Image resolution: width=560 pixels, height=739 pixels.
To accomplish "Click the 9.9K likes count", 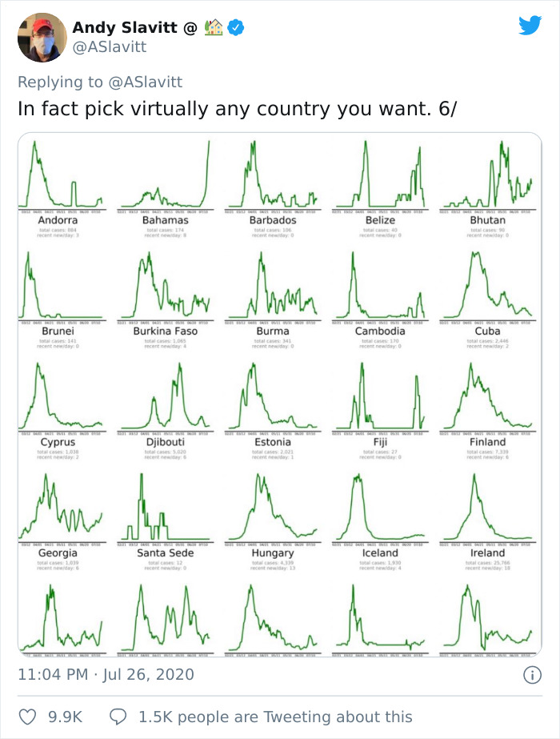I will pyautogui.click(x=66, y=717).
